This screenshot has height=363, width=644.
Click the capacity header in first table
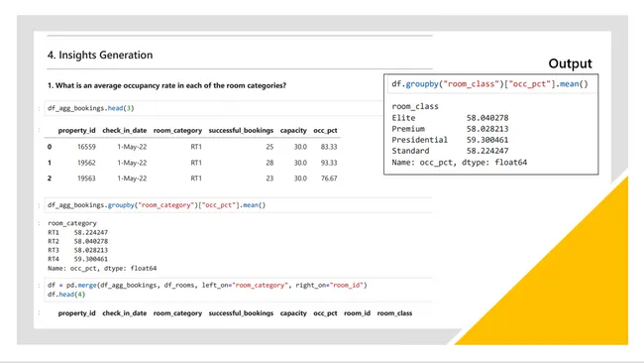[293, 130]
